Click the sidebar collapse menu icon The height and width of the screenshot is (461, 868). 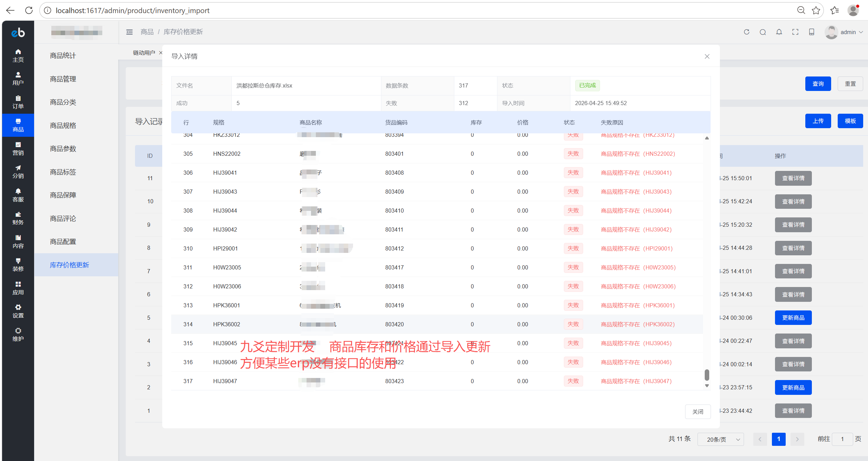[130, 32]
